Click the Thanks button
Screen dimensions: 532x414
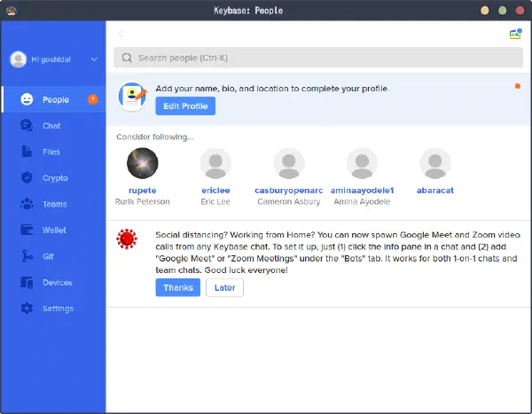(178, 287)
